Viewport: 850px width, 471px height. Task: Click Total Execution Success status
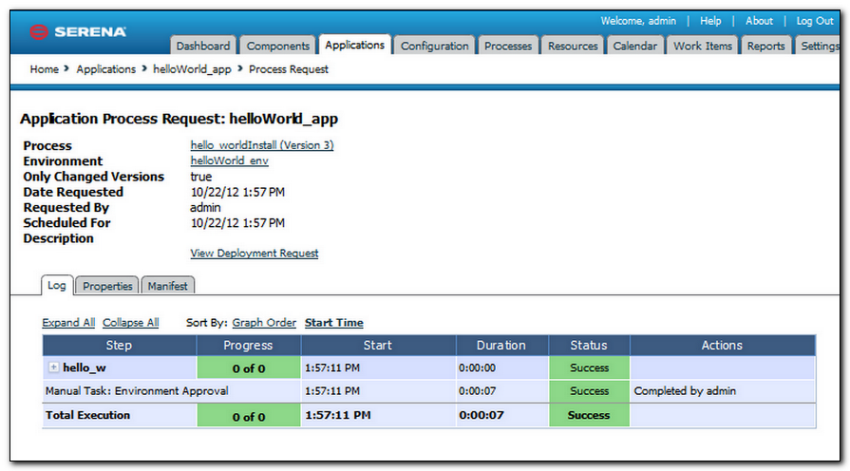[x=589, y=415]
